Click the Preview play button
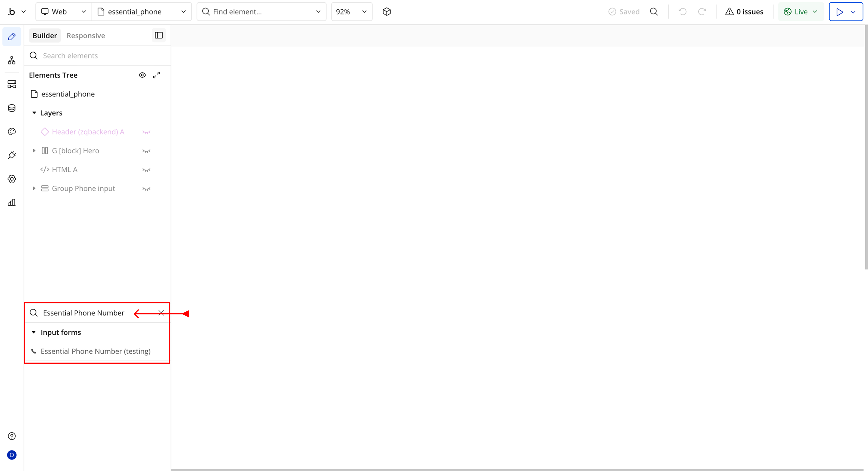 pos(839,12)
